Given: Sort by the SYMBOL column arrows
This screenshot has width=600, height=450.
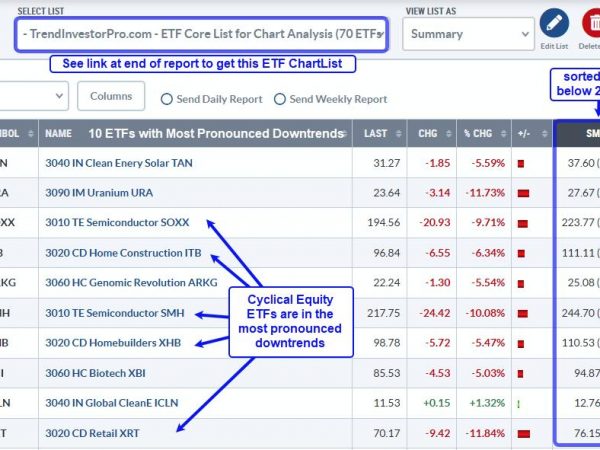Looking at the screenshot, I should 31,134.
